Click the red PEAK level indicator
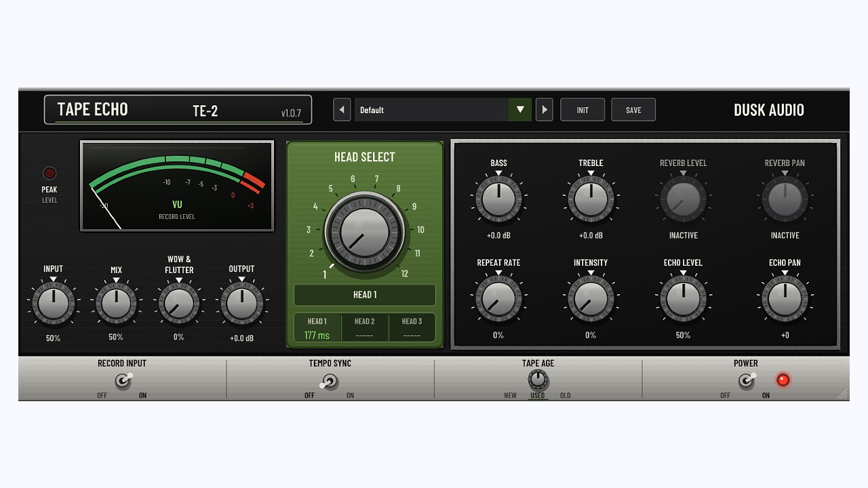868x488 pixels. 50,173
